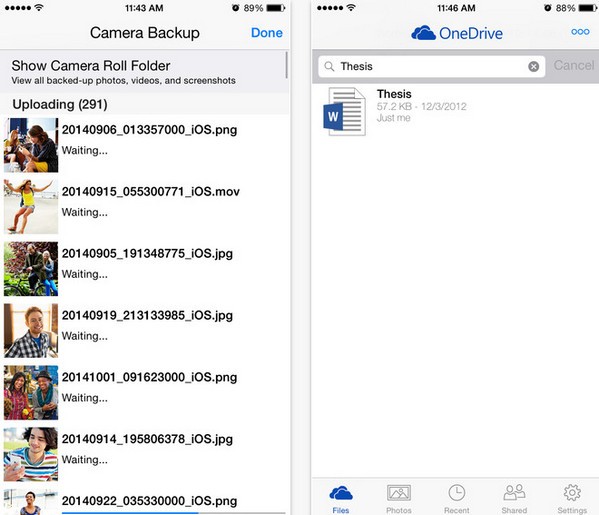599x515 pixels.
Task: Tap the Uploading (291) section header
Action: click(x=60, y=104)
